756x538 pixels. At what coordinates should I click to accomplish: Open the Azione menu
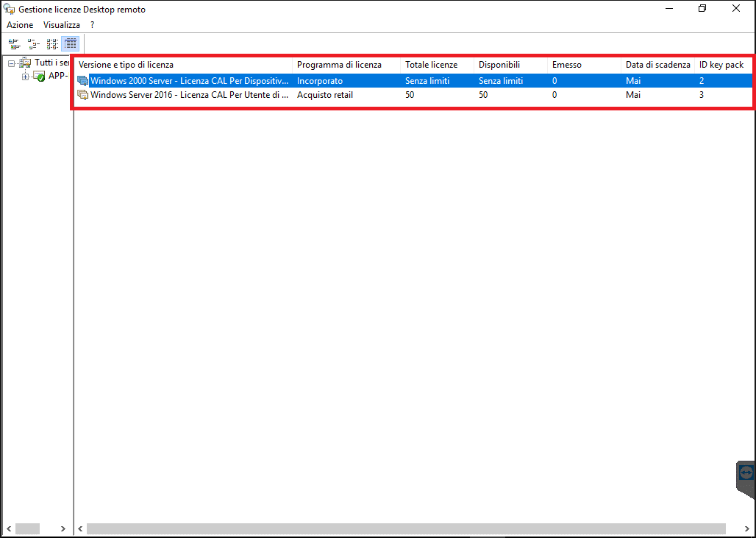[x=20, y=24]
